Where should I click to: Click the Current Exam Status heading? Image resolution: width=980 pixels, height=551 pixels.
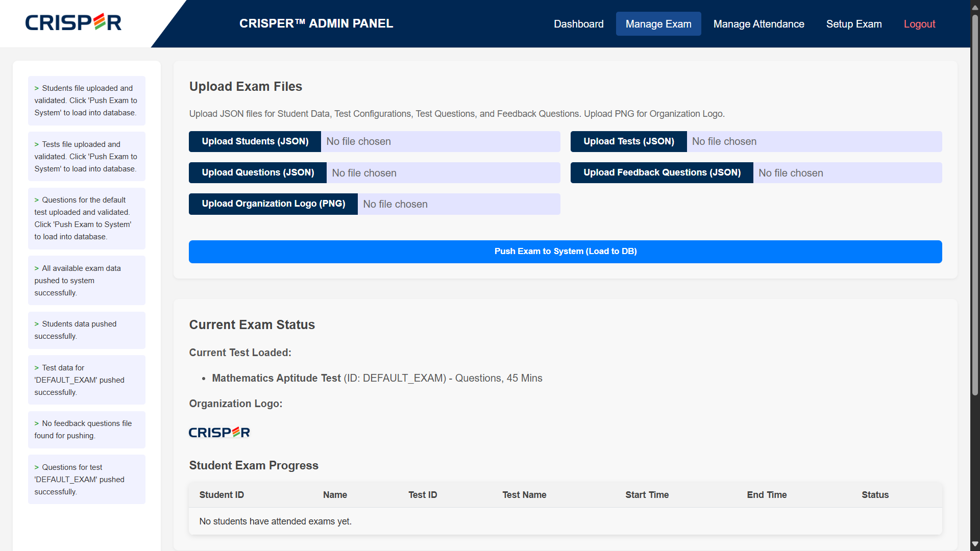(x=252, y=325)
